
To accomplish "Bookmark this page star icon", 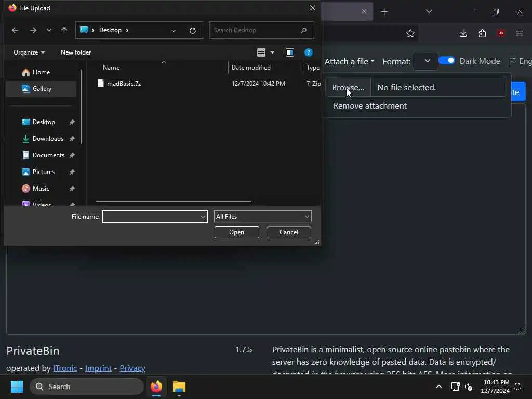I will [410, 33].
